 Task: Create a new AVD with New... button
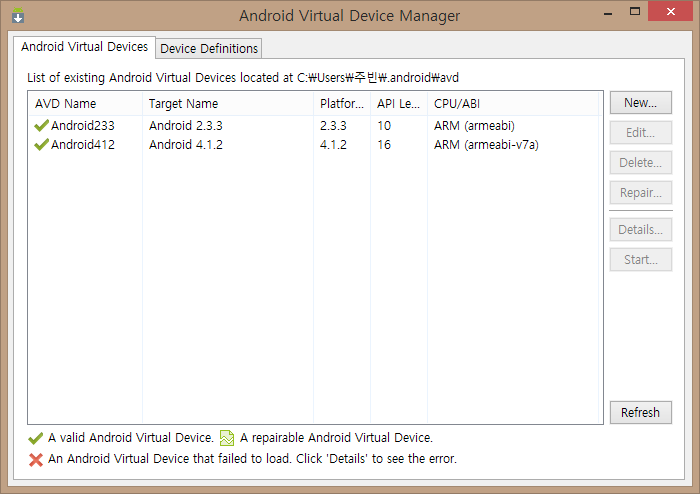(641, 103)
